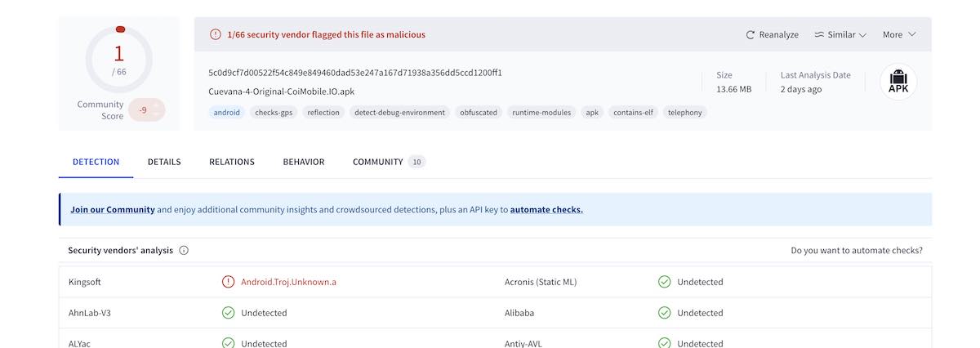Select the apk tag
Image resolution: width=980 pixels, height=348 pixels.
pos(592,113)
